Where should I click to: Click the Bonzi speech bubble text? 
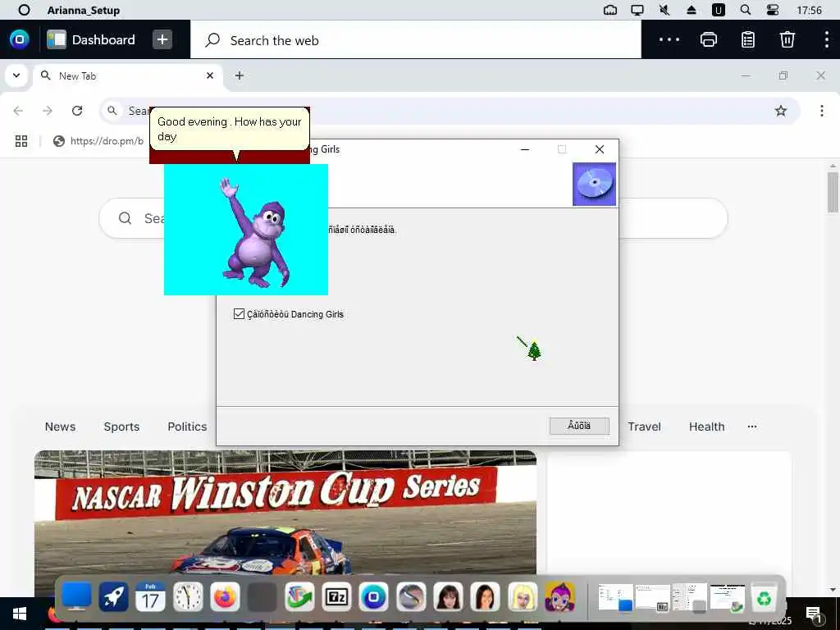point(230,129)
